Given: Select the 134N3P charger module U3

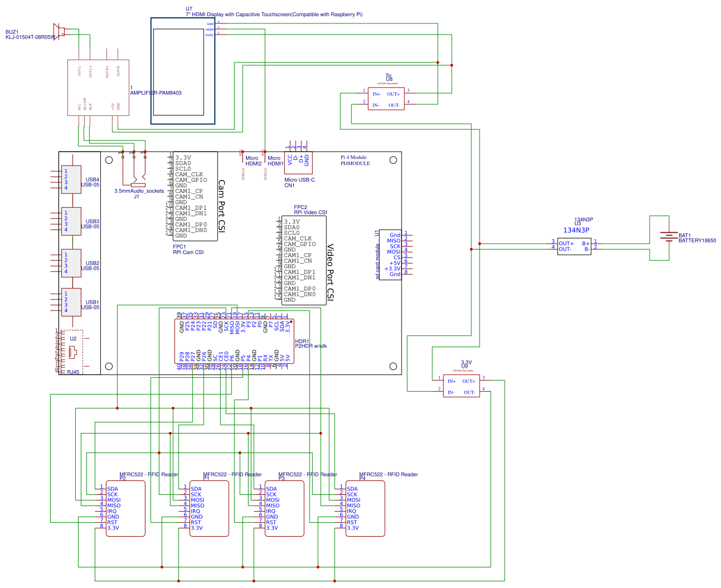Looking at the screenshot, I should pos(574,246).
